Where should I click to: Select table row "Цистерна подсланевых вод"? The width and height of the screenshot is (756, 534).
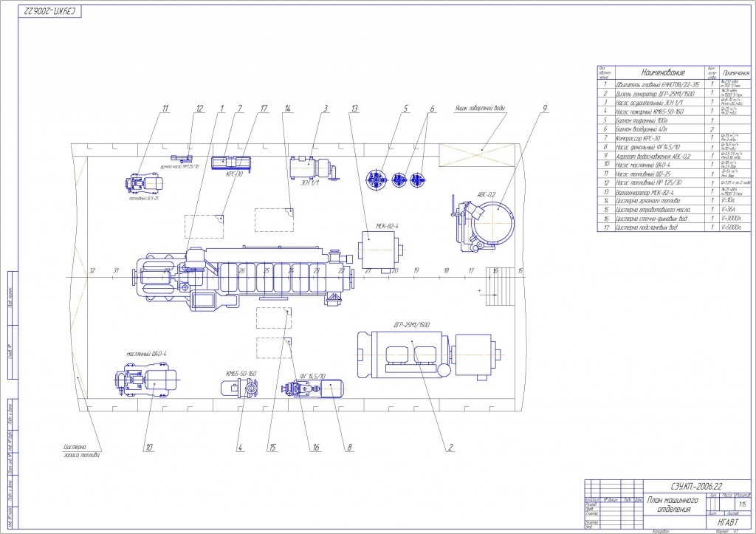(x=674, y=227)
